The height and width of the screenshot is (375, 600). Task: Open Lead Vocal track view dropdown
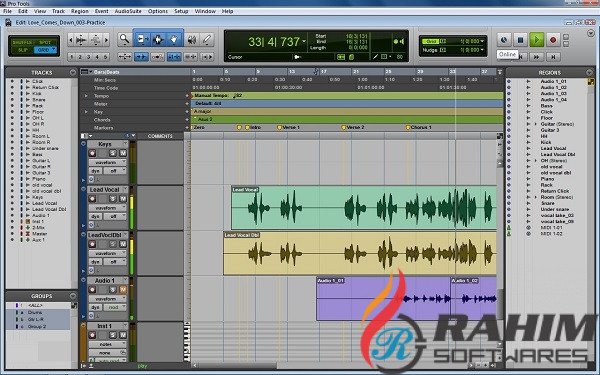(107, 208)
